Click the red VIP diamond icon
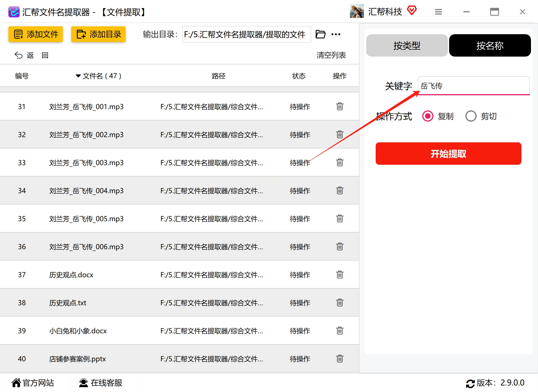Screen dimensions: 538x392 click(412, 11)
